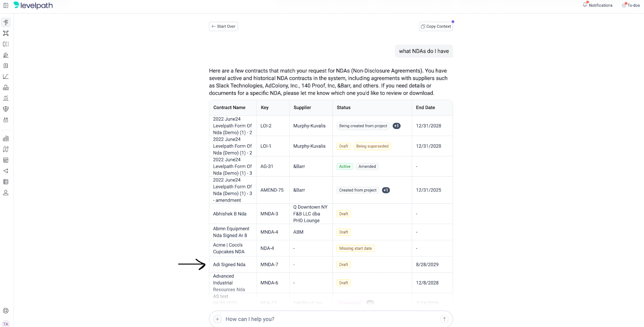Expand the +1 badge in LOI-2 row
The image size is (644, 327).
pyautogui.click(x=396, y=126)
